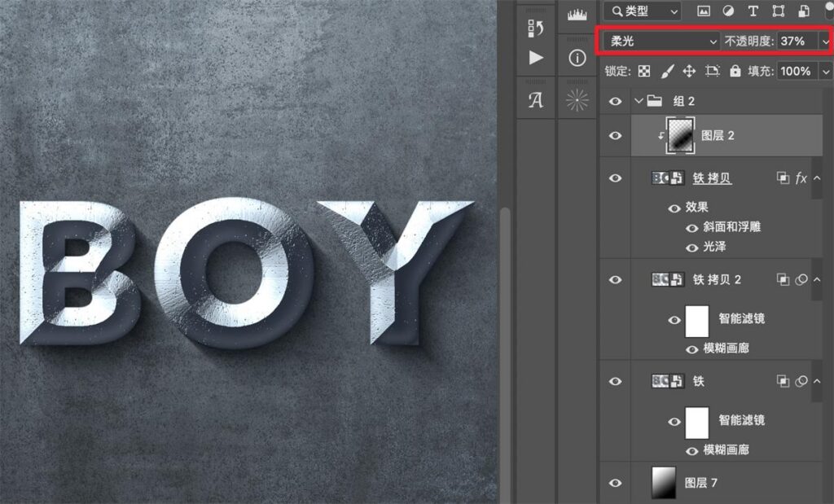Screen dimensions: 834x504
Task: Toggle visibility of 图层 2
Action: [x=616, y=136]
